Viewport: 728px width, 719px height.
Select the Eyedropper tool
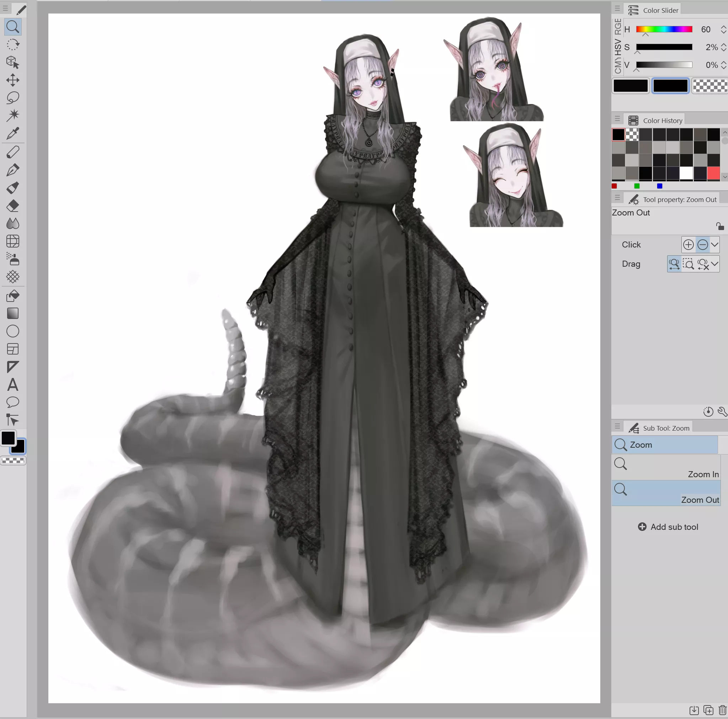(x=13, y=133)
